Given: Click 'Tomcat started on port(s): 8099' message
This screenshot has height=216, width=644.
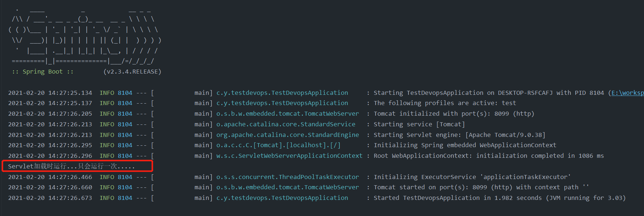Looking at the screenshot, I should click(x=481, y=187).
